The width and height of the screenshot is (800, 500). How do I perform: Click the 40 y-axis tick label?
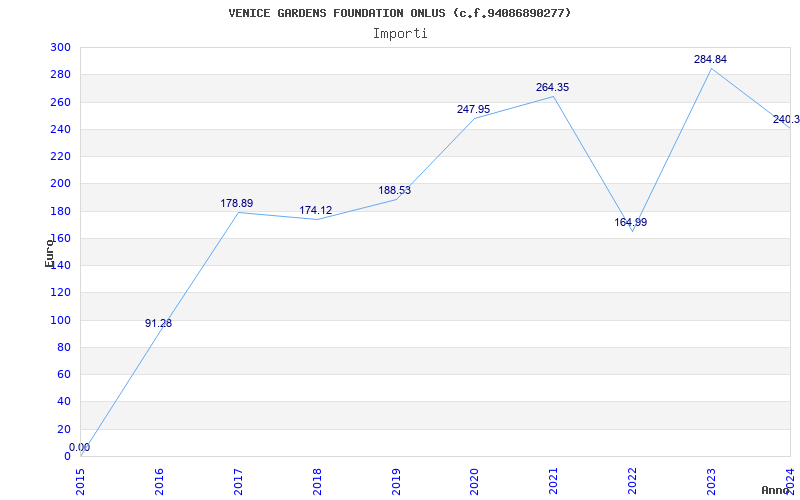(64, 402)
